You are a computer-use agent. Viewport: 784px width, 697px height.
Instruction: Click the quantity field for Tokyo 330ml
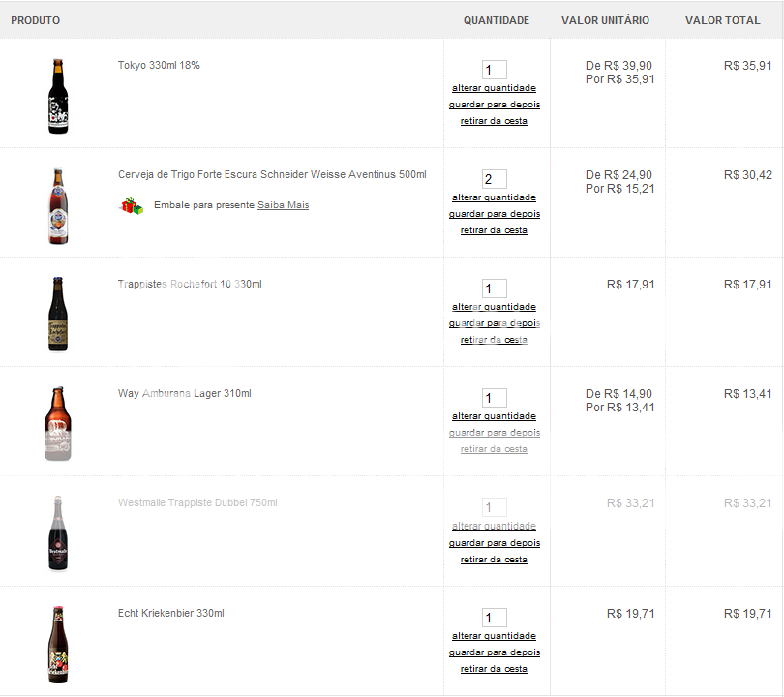click(x=494, y=70)
